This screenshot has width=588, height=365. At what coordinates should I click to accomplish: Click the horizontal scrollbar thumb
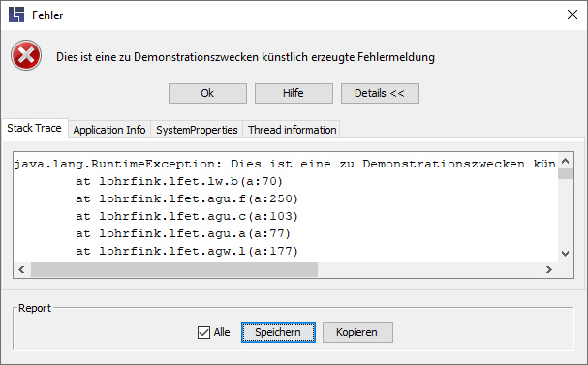tap(174, 269)
